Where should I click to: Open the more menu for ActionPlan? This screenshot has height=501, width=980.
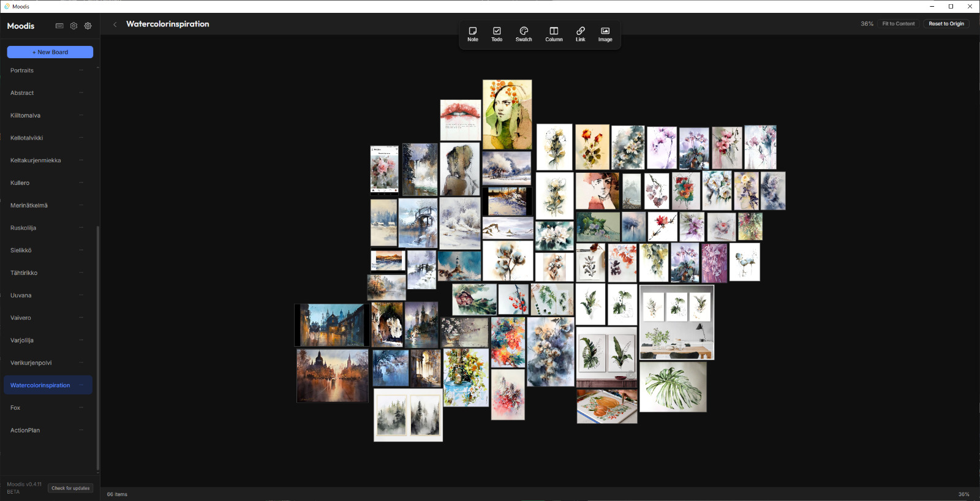[81, 430]
